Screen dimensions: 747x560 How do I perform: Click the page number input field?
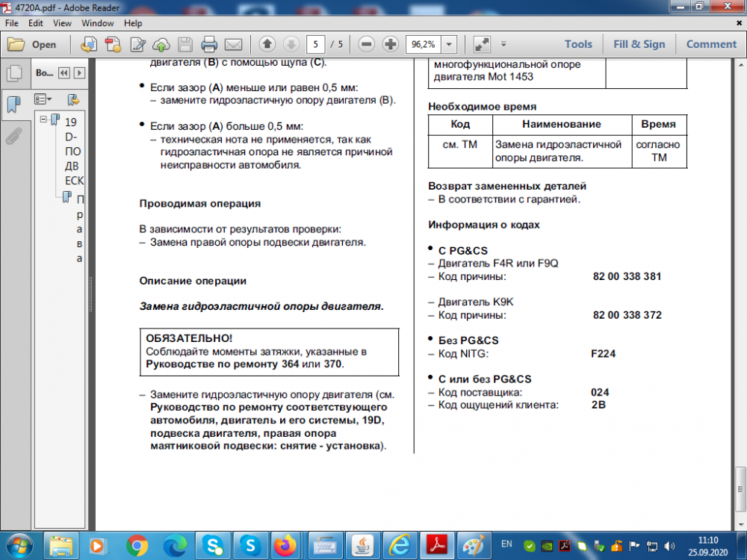pyautogui.click(x=315, y=44)
